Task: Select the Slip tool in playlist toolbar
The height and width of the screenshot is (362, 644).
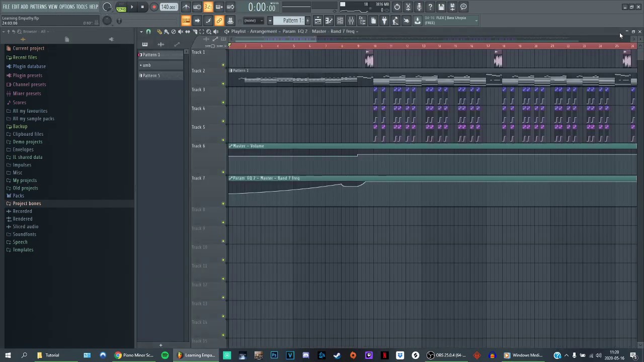Action: [x=188, y=31]
